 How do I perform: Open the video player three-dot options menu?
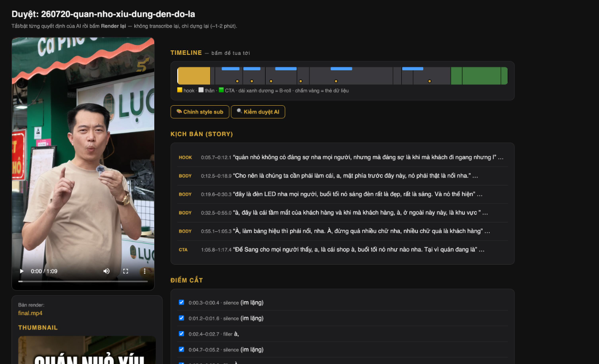[145, 271]
